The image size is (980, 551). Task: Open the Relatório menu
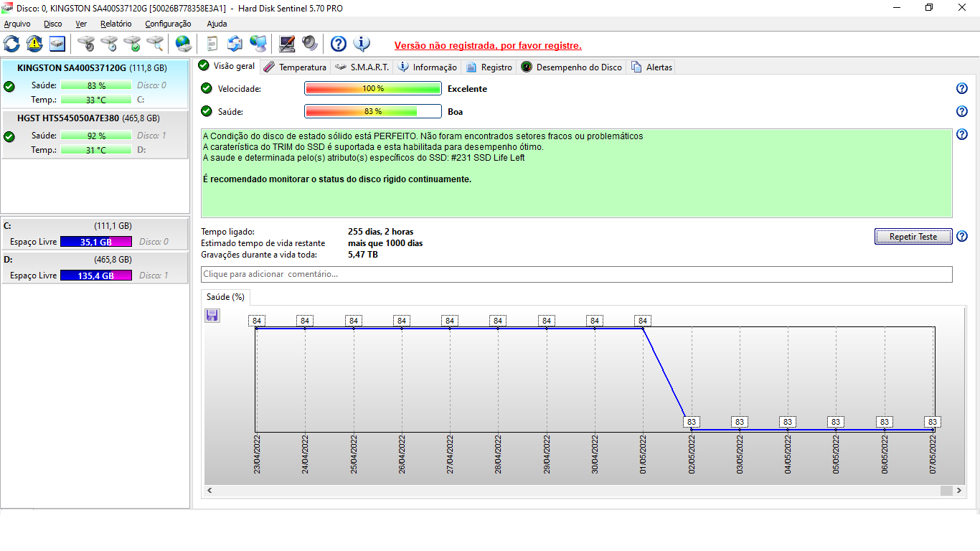[x=116, y=24]
